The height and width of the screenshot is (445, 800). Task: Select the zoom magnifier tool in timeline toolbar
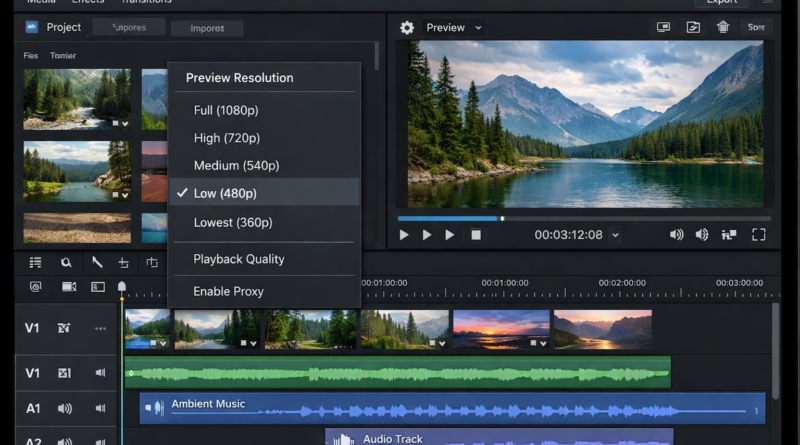point(66,262)
